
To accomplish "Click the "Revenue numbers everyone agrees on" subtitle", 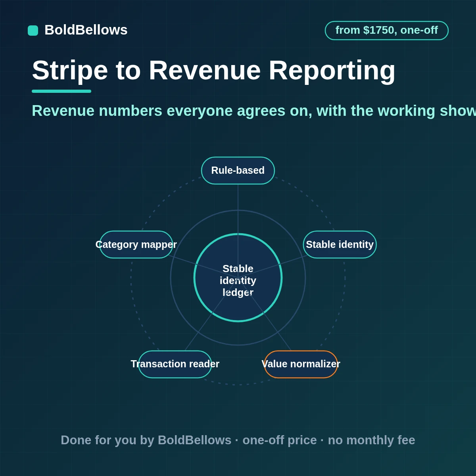I will coord(254,111).
